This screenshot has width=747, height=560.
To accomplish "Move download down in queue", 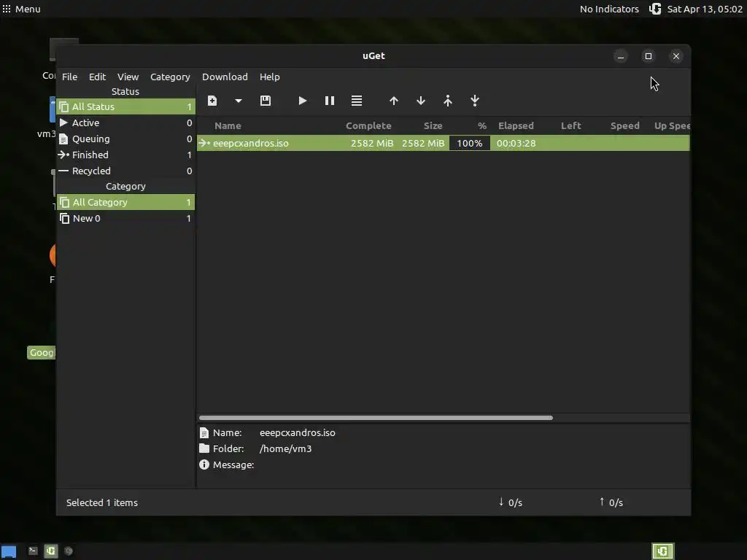I will click(421, 101).
